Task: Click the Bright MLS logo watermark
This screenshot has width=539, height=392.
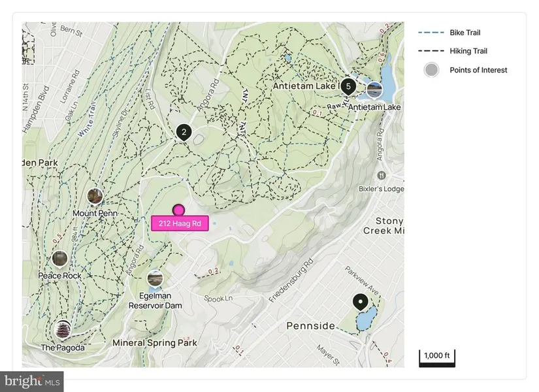Action: point(33,380)
